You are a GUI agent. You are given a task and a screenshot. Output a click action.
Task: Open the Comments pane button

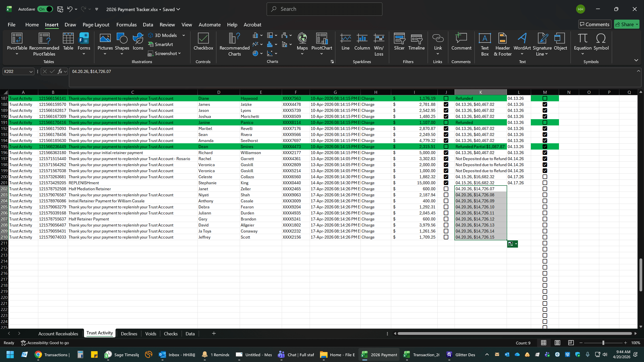click(x=595, y=24)
